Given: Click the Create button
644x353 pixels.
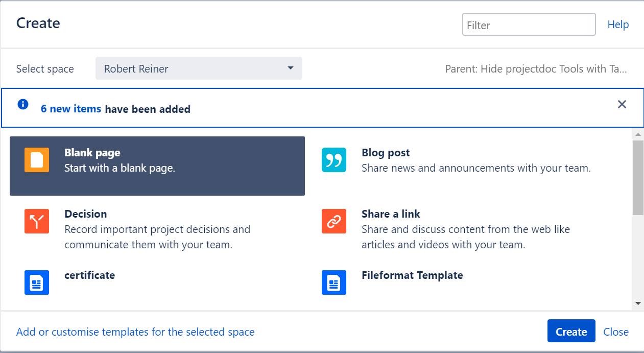Looking at the screenshot, I should 571,331.
